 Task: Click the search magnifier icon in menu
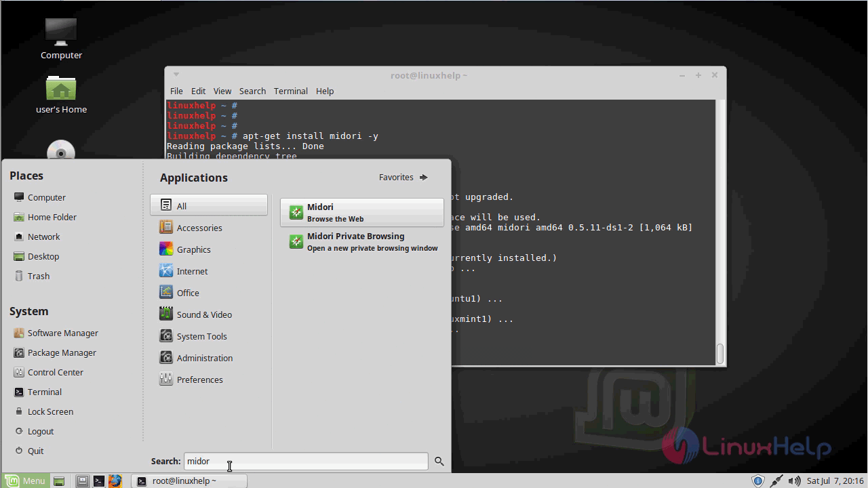click(x=439, y=461)
